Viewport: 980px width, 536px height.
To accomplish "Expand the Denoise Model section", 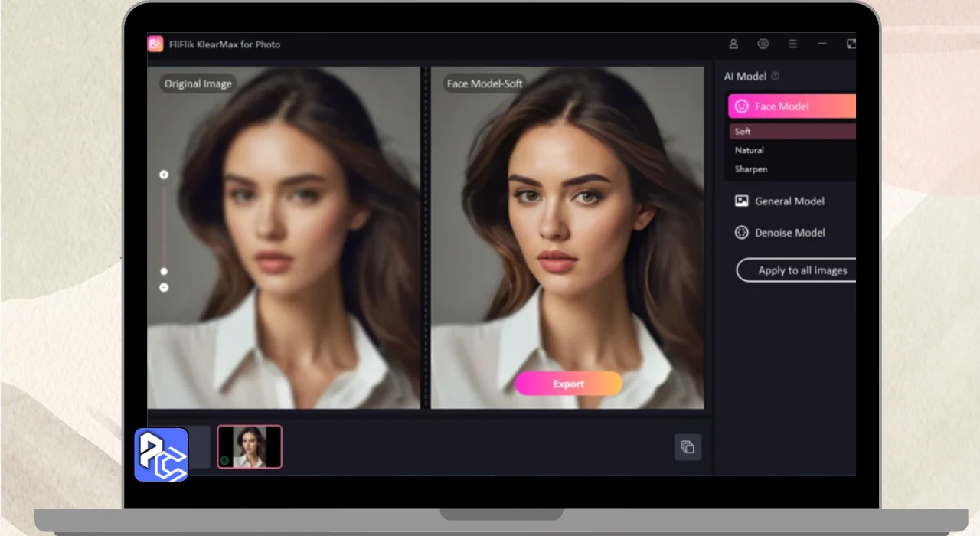I will pos(789,233).
